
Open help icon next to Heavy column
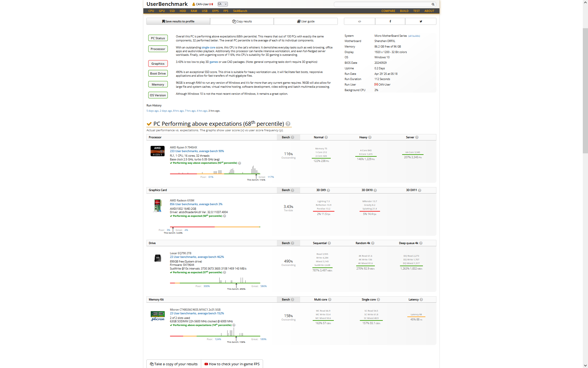pos(370,137)
